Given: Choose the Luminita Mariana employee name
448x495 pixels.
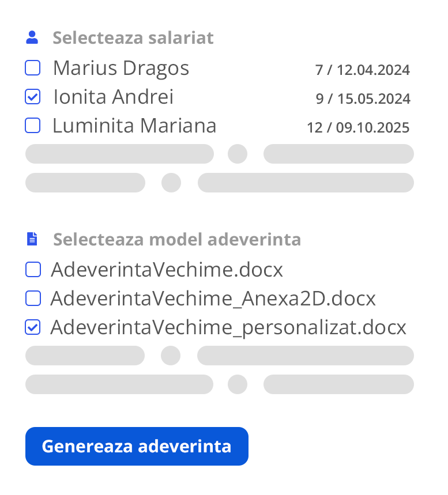Looking at the screenshot, I should pos(134,126).
